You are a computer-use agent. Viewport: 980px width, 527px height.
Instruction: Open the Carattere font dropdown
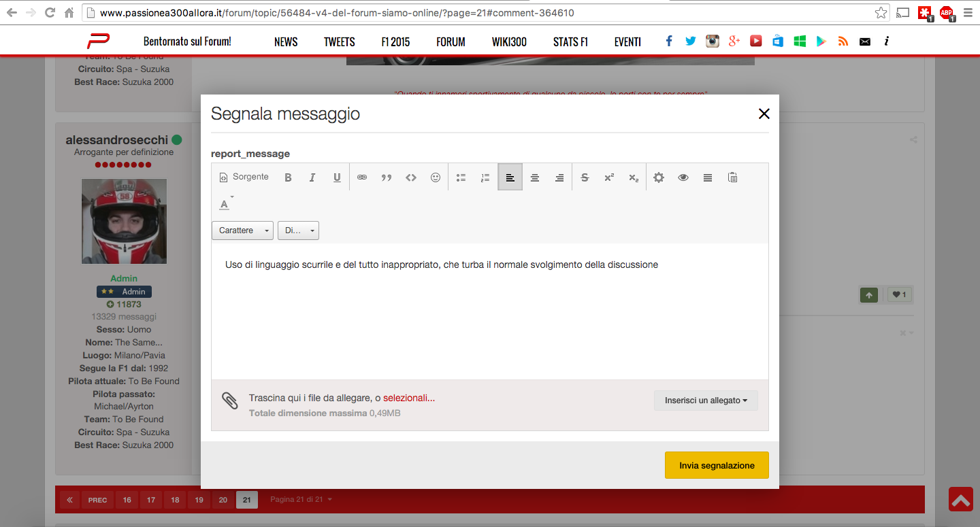pos(243,231)
